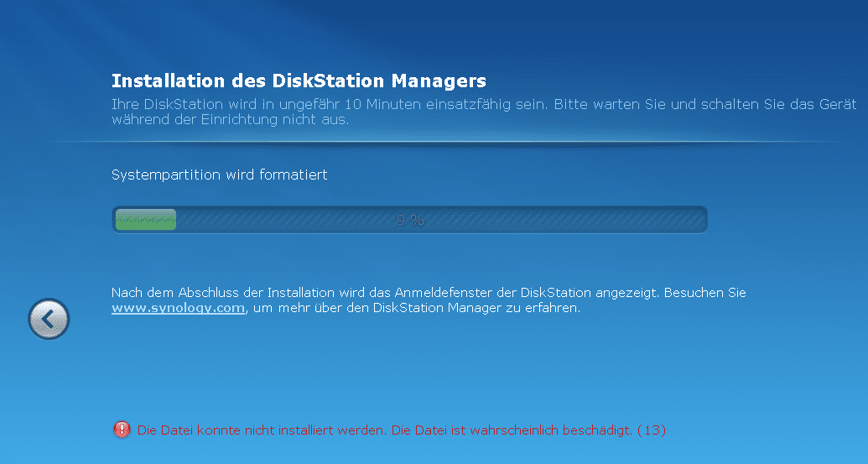Click the 'Systempartition wird formatiert' status text

219,175
